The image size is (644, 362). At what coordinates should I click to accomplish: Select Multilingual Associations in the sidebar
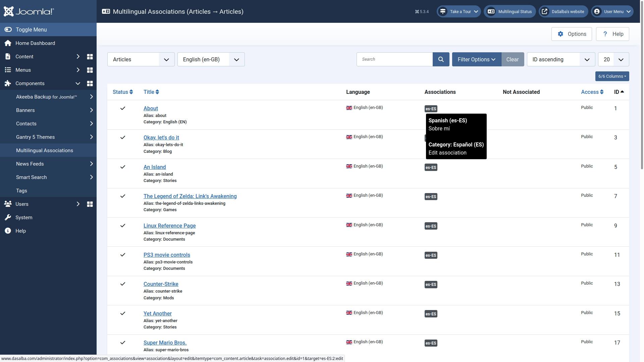click(x=45, y=150)
